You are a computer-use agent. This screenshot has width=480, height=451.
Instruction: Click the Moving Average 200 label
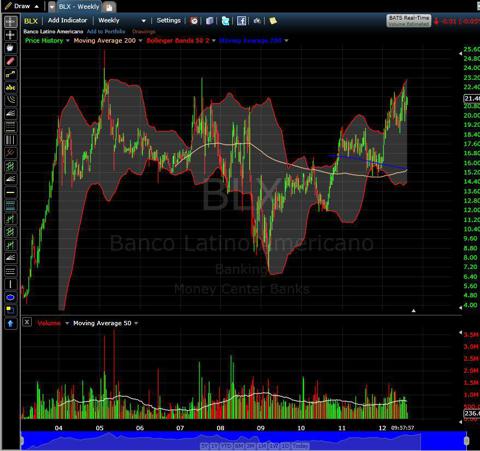(x=105, y=40)
